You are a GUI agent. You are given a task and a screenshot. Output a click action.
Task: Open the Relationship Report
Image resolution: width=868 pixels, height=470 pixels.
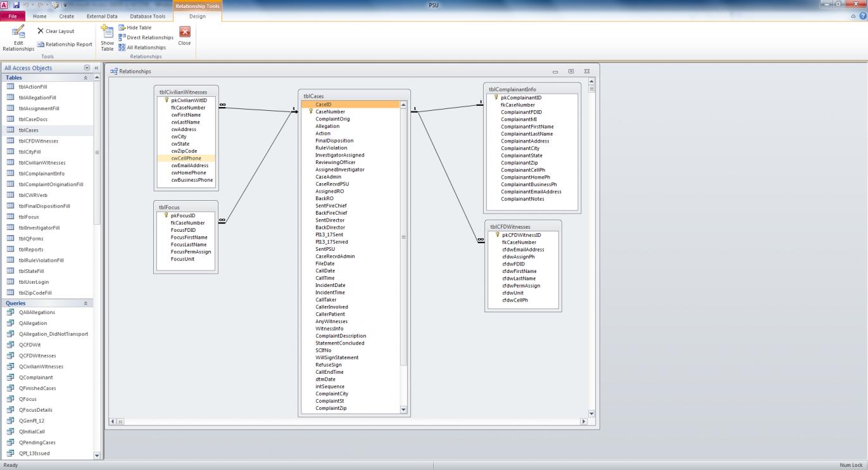coord(65,44)
